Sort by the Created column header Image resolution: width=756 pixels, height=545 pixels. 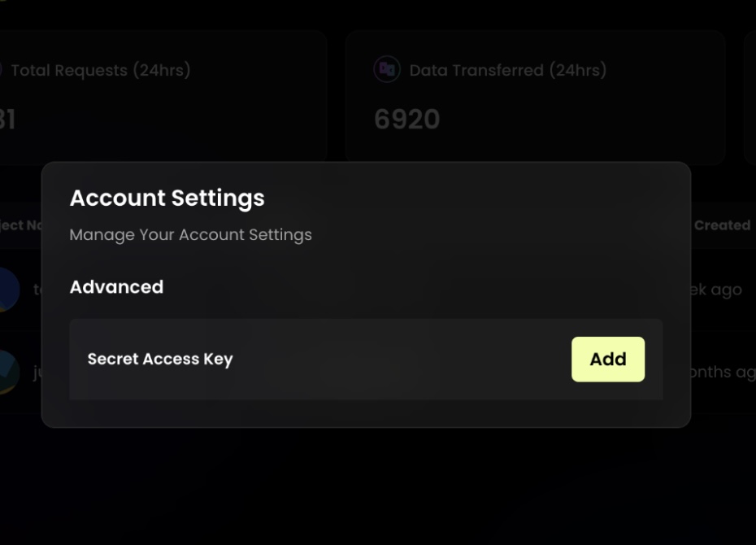point(722,225)
